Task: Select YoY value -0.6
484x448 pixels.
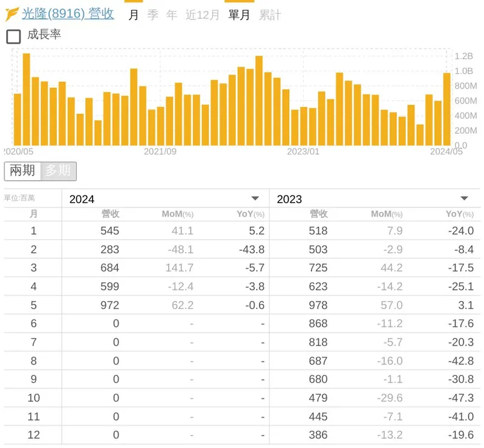Action: pyautogui.click(x=255, y=305)
